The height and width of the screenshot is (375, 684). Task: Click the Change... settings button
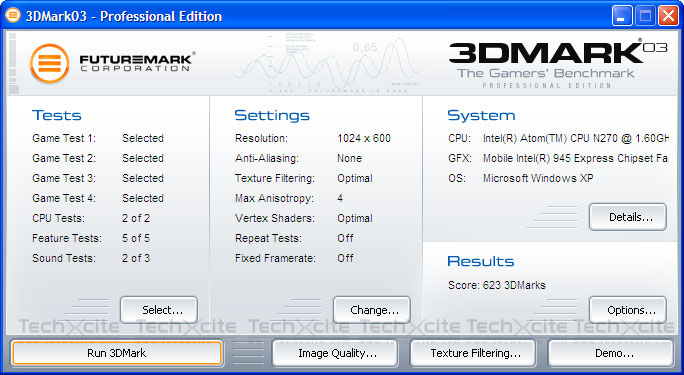tap(372, 310)
